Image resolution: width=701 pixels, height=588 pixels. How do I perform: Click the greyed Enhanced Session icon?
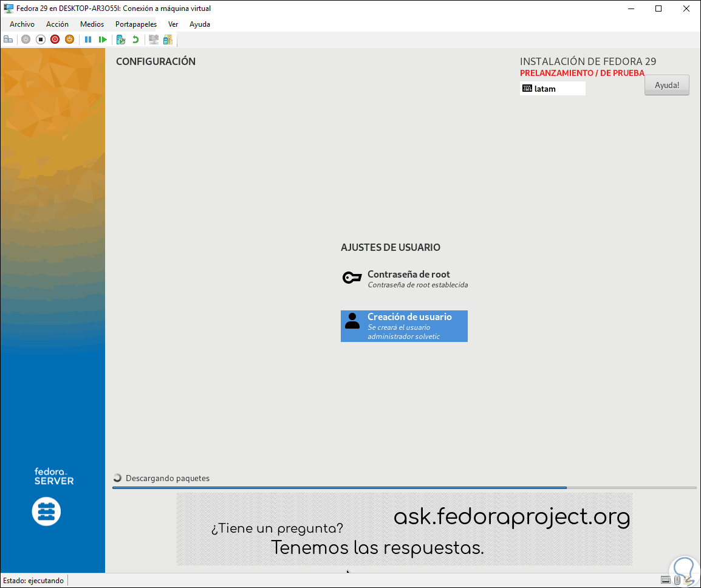click(x=154, y=40)
